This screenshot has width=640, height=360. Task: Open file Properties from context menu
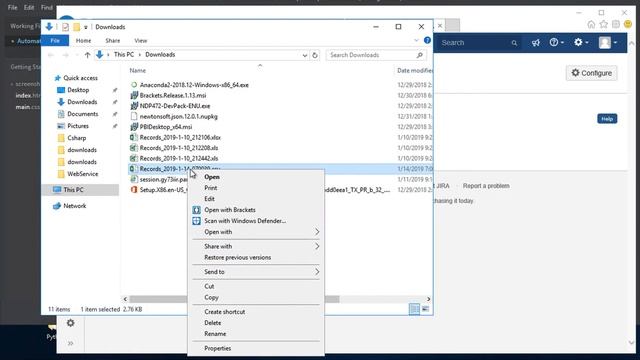click(218, 349)
